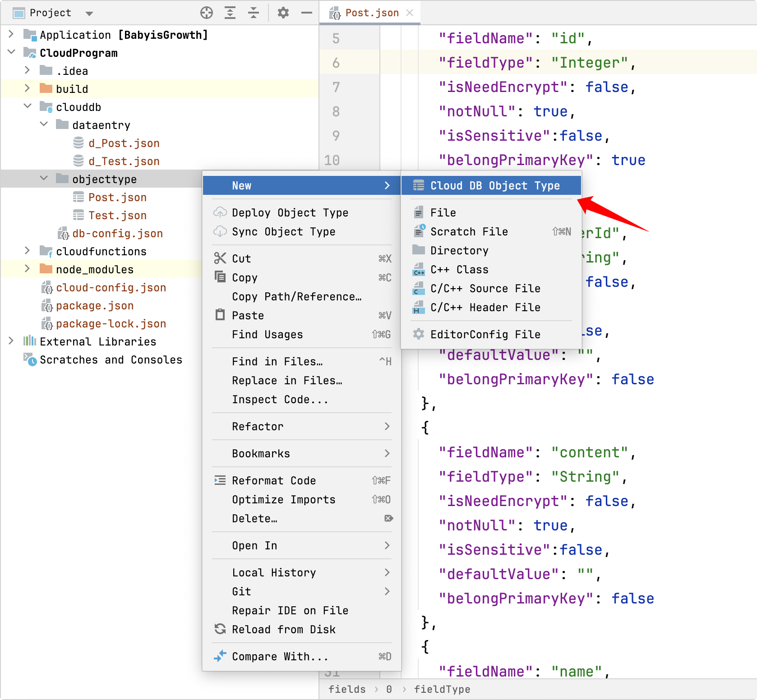The width and height of the screenshot is (757, 700).
Task: Choose Deploy Object Type
Action: [x=301, y=212]
